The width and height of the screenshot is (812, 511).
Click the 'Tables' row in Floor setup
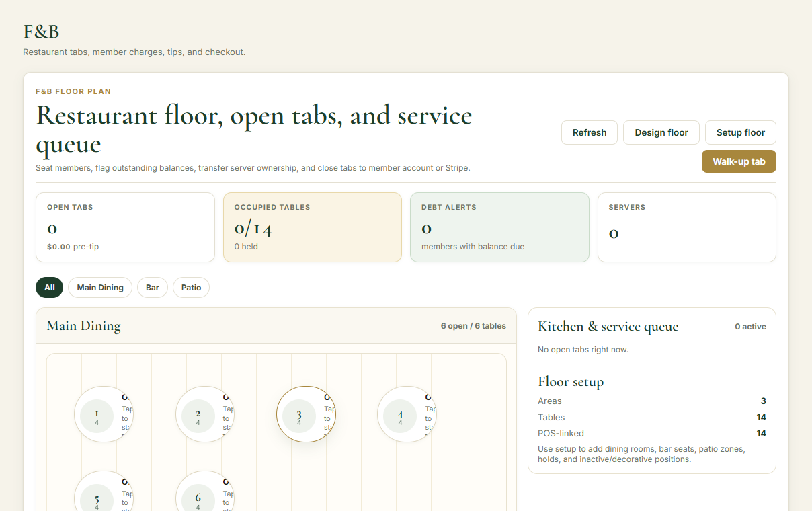click(652, 417)
